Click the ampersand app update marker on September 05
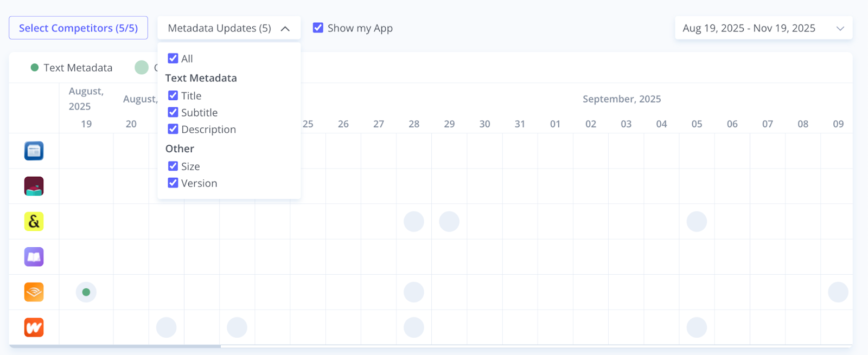Screen dimensions: 868x355 697,221
